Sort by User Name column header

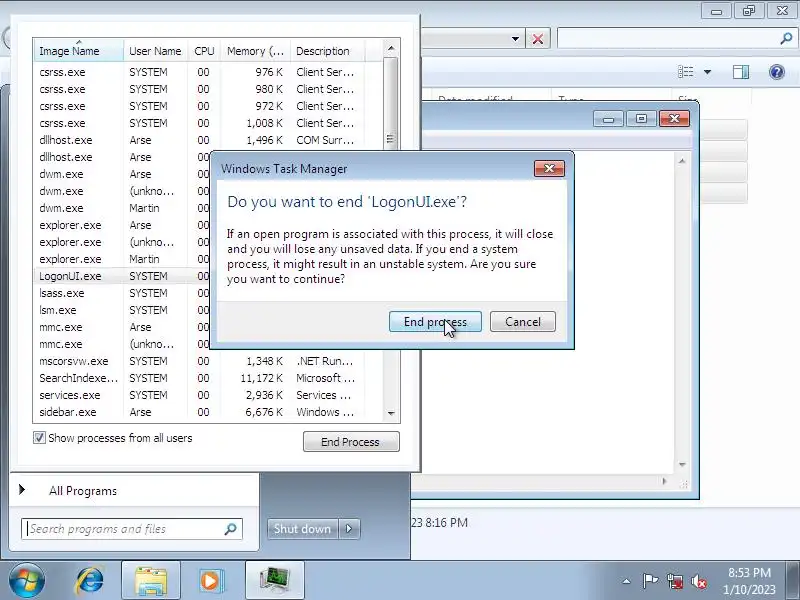155,51
